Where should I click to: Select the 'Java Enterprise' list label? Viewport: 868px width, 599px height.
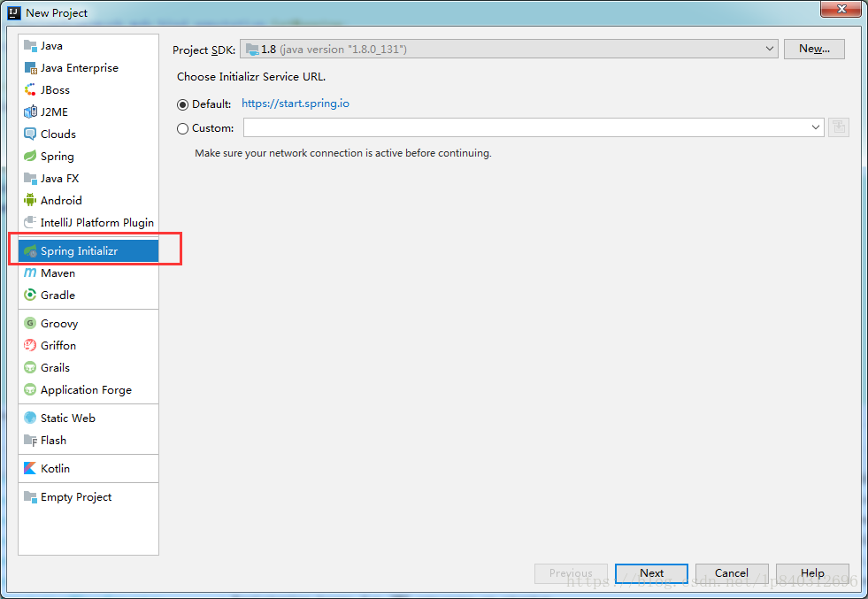pos(79,67)
